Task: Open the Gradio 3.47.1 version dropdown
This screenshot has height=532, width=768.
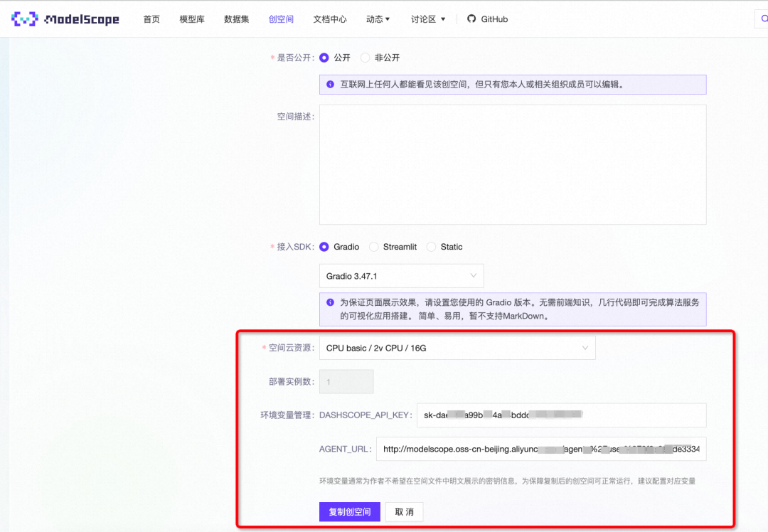Action: [401, 275]
